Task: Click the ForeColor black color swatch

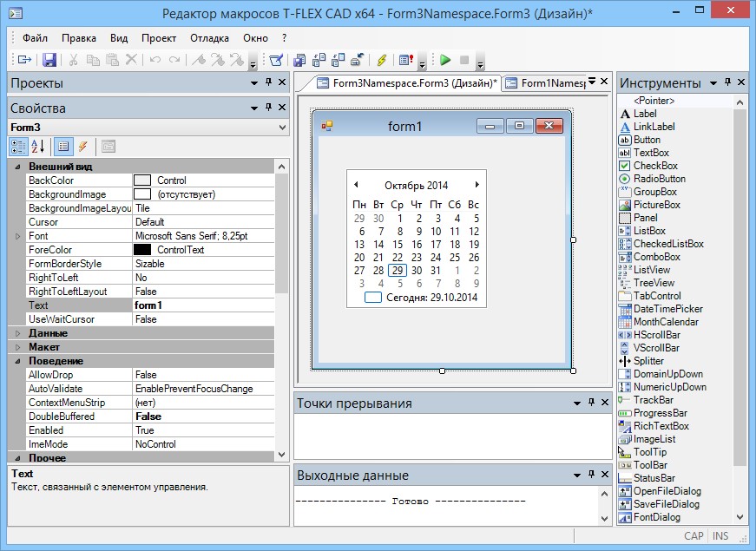Action: pos(142,250)
